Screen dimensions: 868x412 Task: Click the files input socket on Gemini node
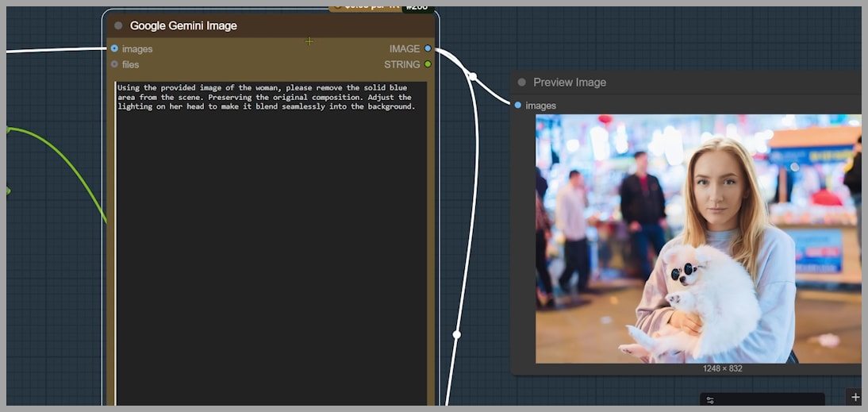click(x=114, y=64)
